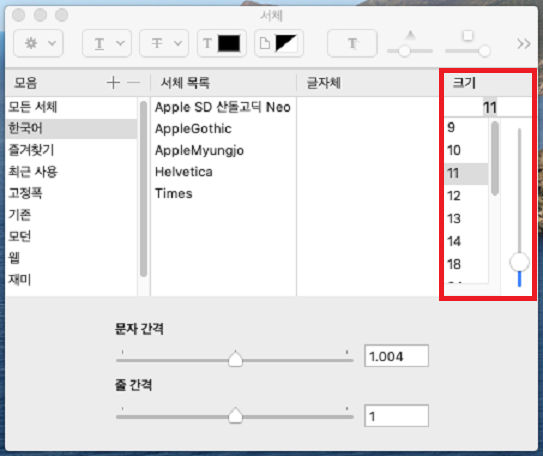Select font size 18
Image resolution: width=543 pixels, height=456 pixels.
[466, 265]
